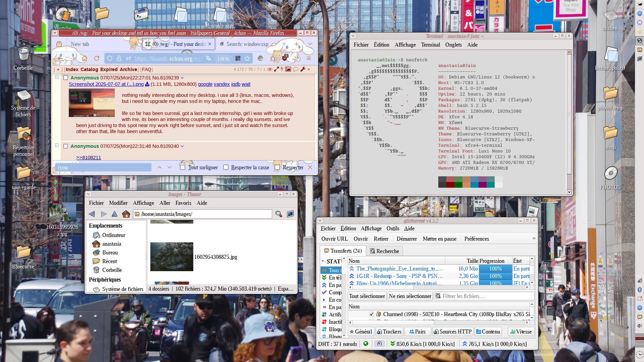Enable Respecter la casse in find bar

tap(226, 167)
